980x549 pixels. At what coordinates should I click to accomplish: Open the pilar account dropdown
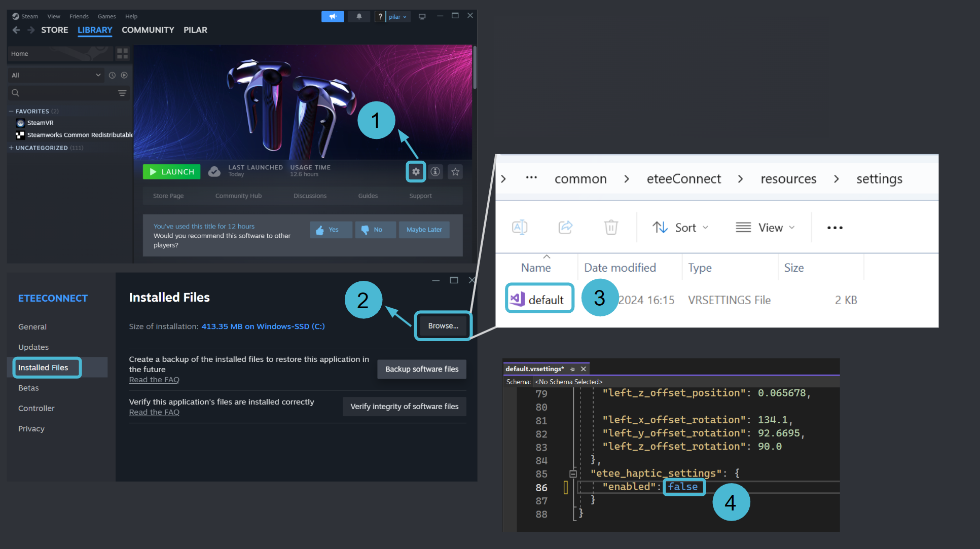pyautogui.click(x=397, y=17)
